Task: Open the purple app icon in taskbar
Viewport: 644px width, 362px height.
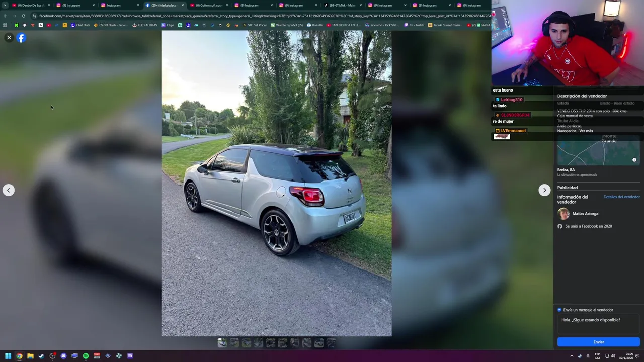Action: pyautogui.click(x=130, y=356)
